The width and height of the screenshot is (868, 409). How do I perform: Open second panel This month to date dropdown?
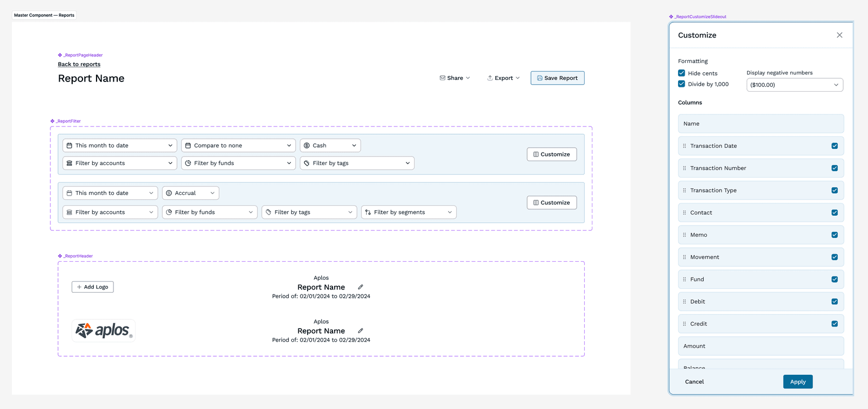[x=110, y=193]
